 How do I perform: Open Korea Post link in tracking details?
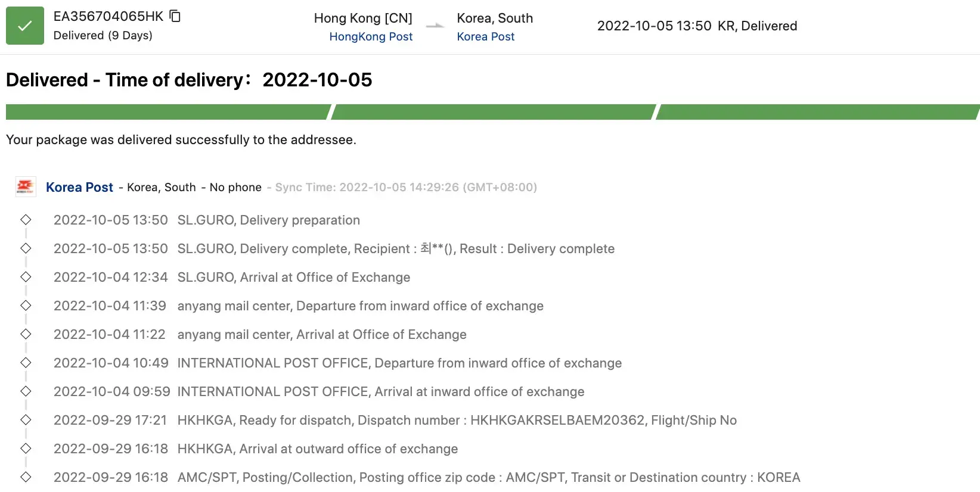point(79,187)
